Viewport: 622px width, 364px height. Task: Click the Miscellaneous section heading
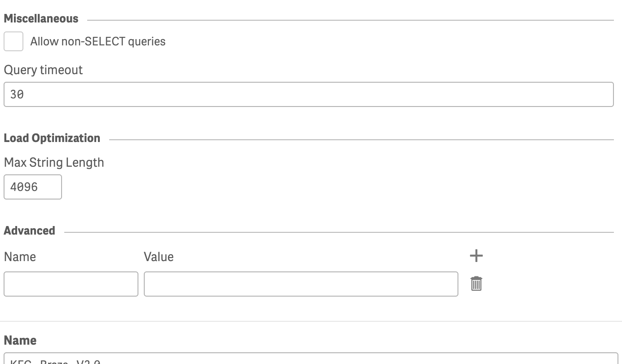41,19
